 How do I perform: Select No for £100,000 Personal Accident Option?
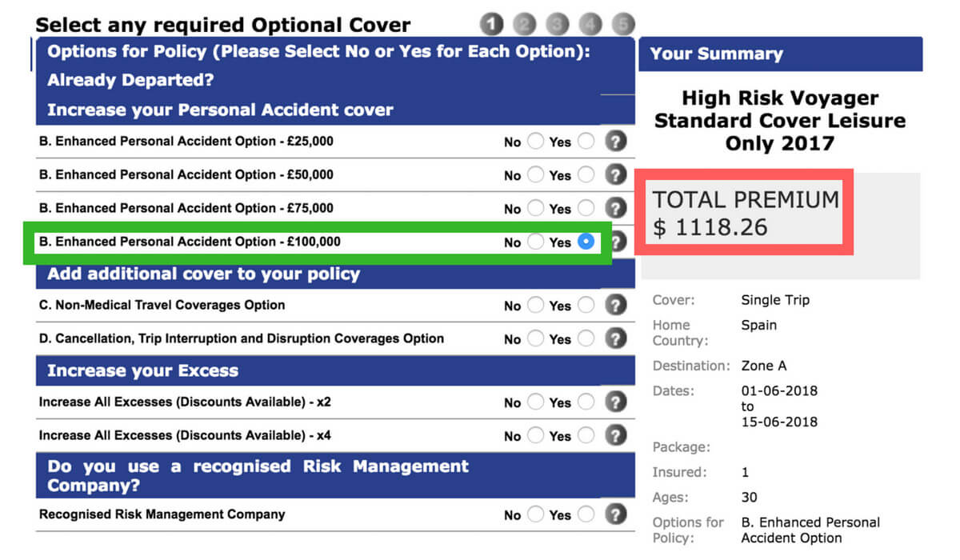tap(535, 242)
